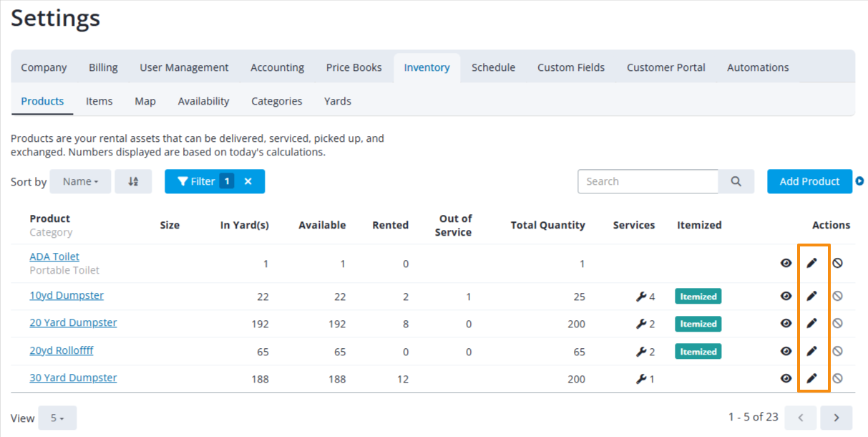
Task: Click the 30 Yard Dumpster disable icon
Action: tap(837, 378)
